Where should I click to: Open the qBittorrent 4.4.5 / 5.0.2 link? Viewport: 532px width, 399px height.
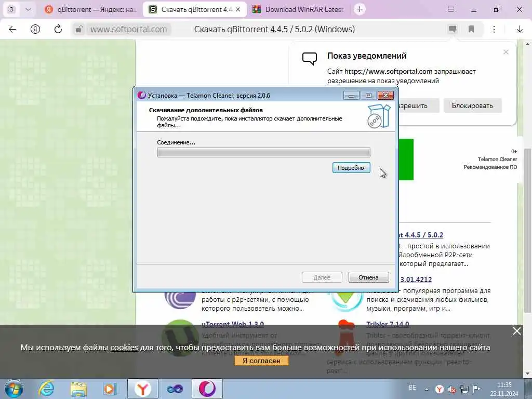pyautogui.click(x=421, y=235)
